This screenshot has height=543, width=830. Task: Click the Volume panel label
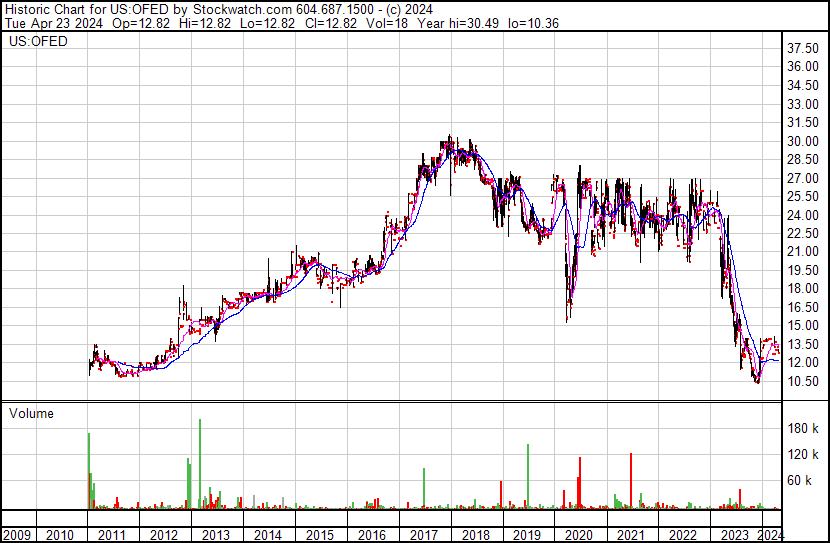[31, 413]
